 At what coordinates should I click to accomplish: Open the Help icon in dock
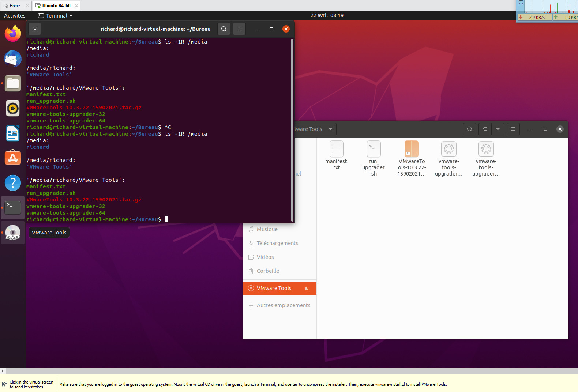(13, 183)
